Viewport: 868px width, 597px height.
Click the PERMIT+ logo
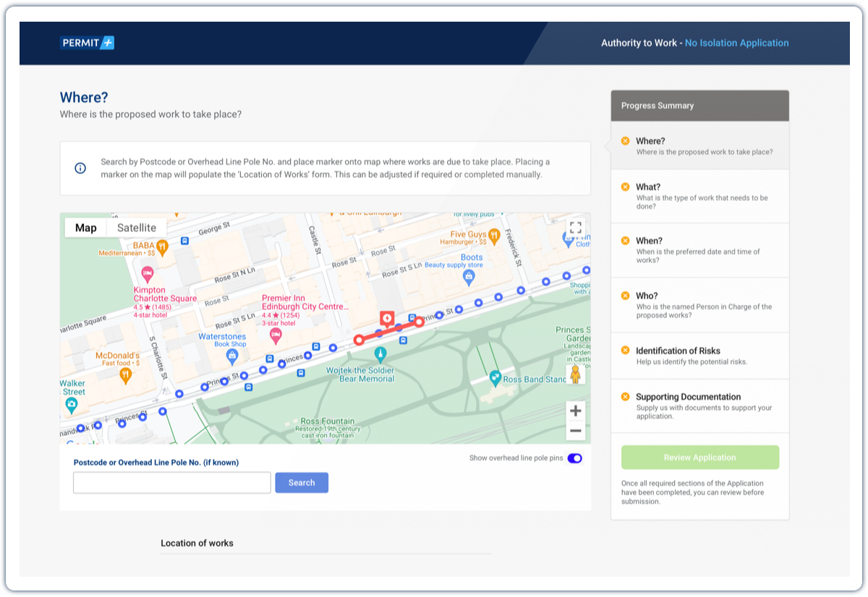[x=87, y=43]
